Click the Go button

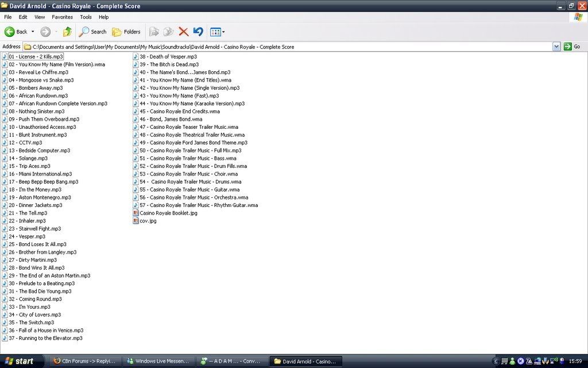(572, 47)
